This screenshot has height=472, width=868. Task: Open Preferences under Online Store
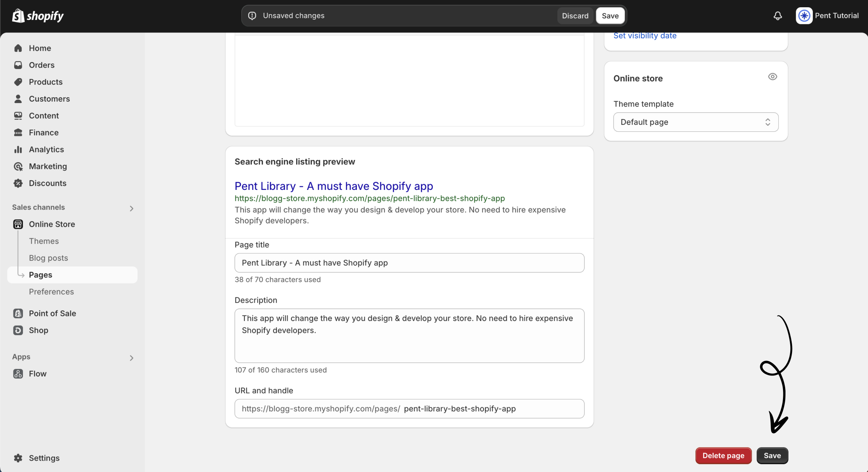(x=51, y=292)
